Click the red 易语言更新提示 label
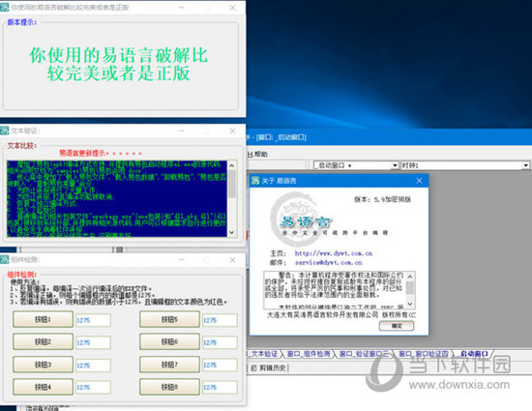The height and width of the screenshot is (411, 532). (x=101, y=153)
